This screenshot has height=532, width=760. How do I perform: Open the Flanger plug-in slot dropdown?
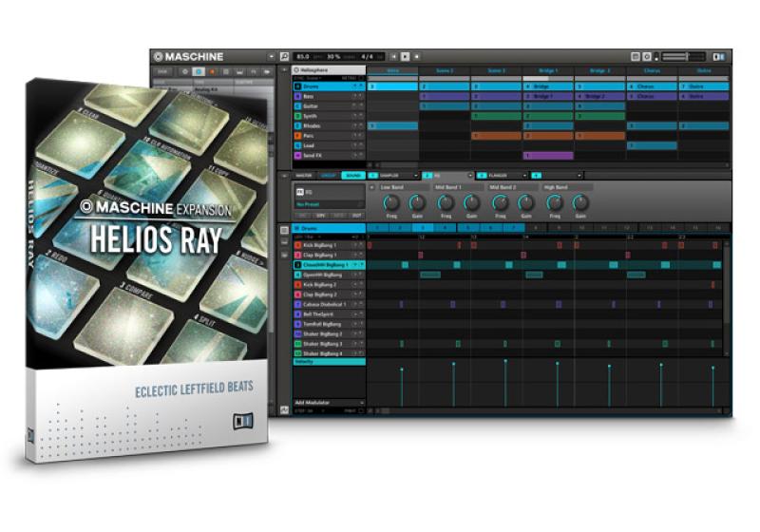[x=524, y=176]
